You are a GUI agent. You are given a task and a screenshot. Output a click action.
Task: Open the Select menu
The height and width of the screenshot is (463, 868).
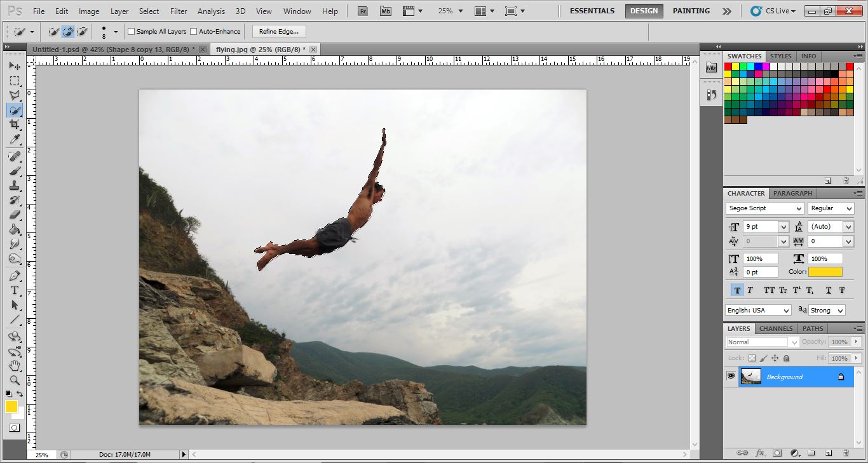[149, 11]
